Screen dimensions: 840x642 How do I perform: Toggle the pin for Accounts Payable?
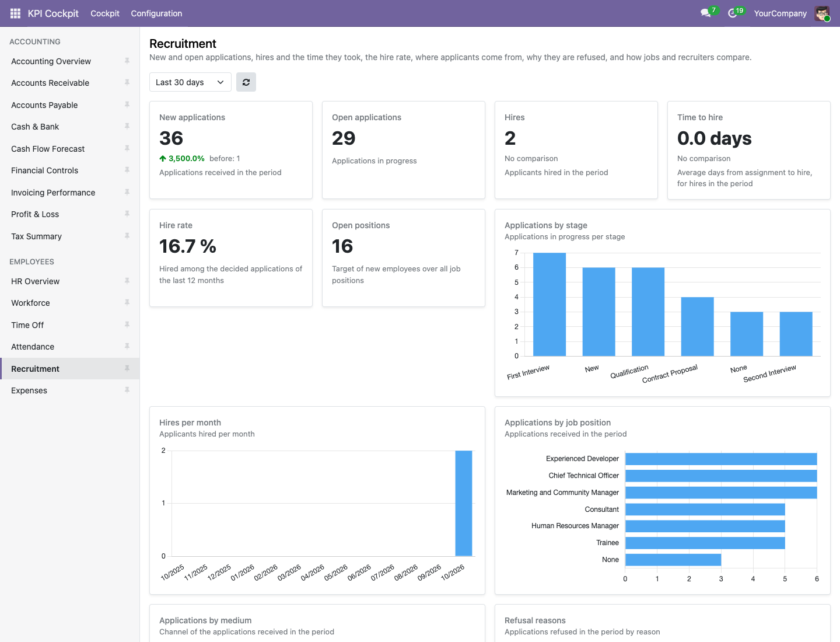pyautogui.click(x=127, y=104)
